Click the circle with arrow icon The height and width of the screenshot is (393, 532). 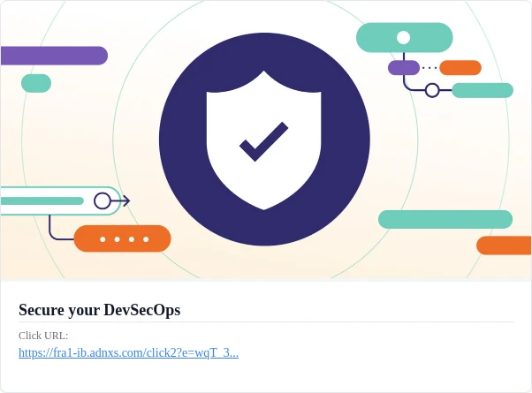[111, 200]
